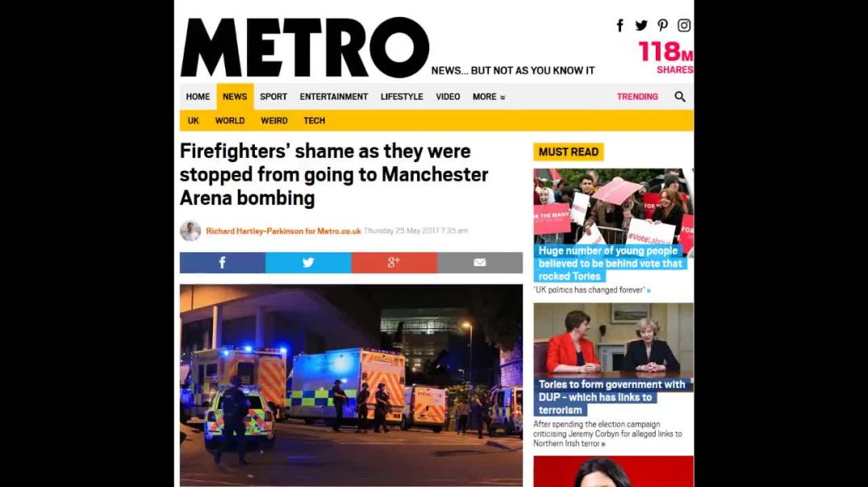
Task: Select the SPORT menu item
Action: coord(273,97)
